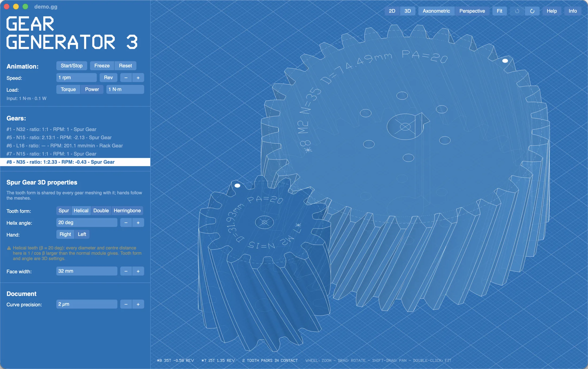Screen dimensions: 588x369
Task: Click white marker dot on small gear
Action: tap(237, 185)
